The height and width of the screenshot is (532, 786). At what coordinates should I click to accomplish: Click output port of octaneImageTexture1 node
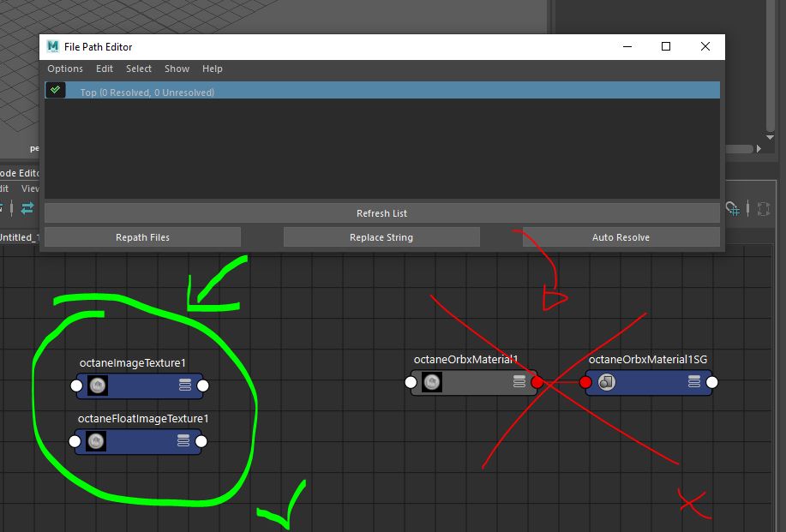click(203, 386)
